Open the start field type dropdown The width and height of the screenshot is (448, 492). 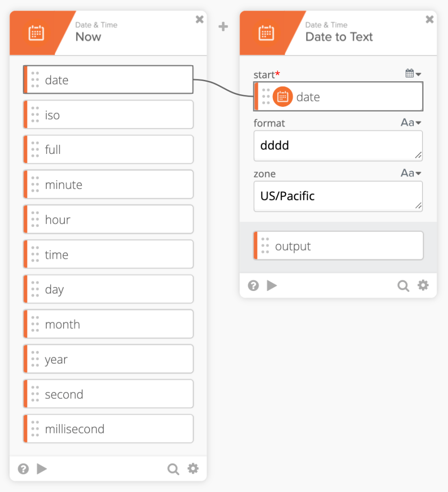(x=413, y=74)
